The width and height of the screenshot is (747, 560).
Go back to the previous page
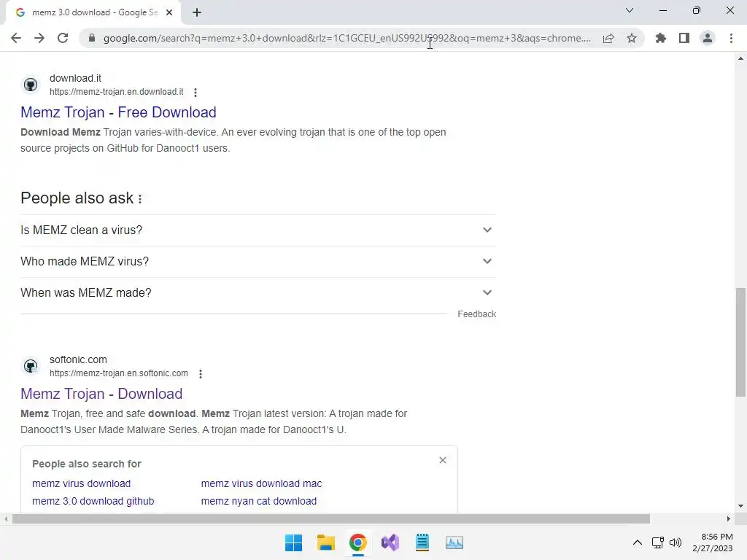pos(16,38)
